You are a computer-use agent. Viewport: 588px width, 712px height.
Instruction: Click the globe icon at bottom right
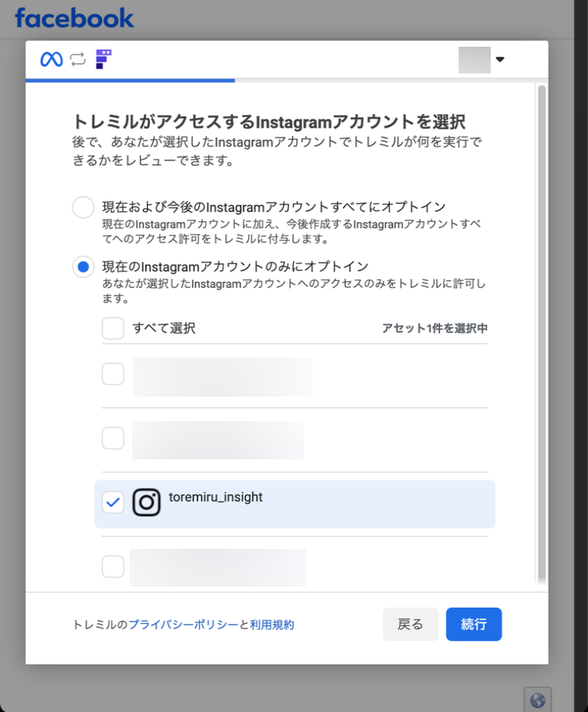(537, 700)
